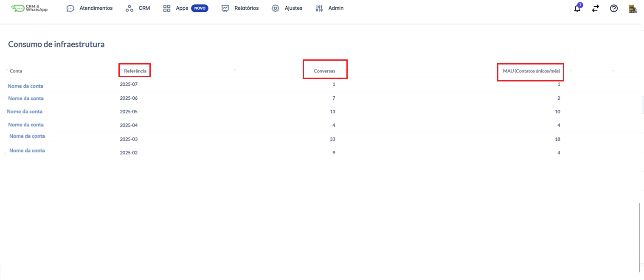
Task: Open the CRM menu
Action: 144,8
